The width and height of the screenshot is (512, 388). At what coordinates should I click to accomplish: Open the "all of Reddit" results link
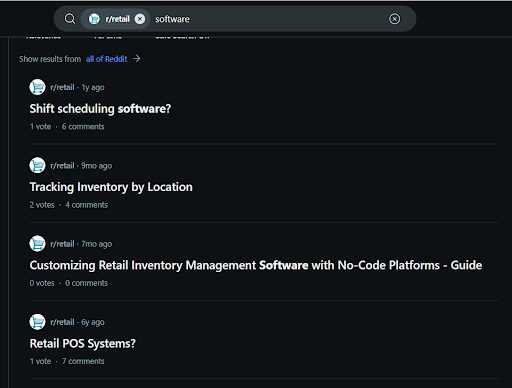[106, 59]
